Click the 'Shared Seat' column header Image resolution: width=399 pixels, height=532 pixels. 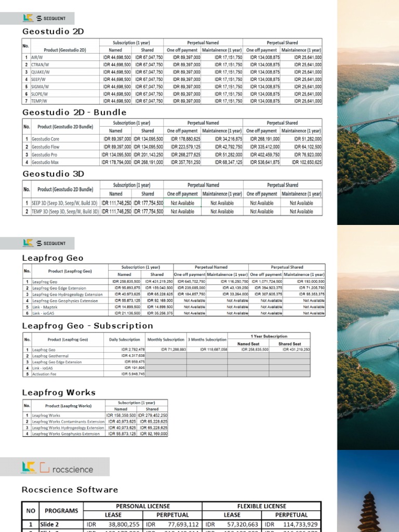click(x=290, y=344)
